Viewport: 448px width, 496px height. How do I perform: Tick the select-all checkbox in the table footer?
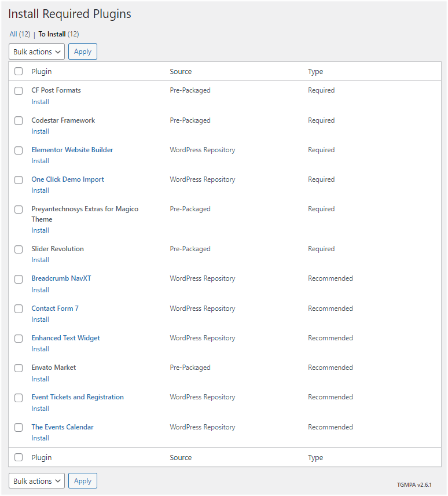pos(19,457)
